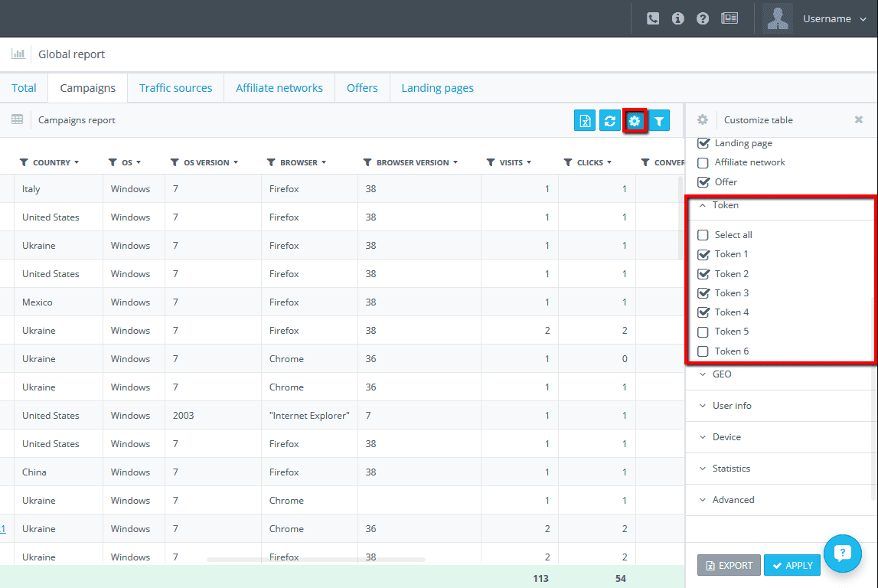Check the Affiliate network checkbox

click(703, 162)
